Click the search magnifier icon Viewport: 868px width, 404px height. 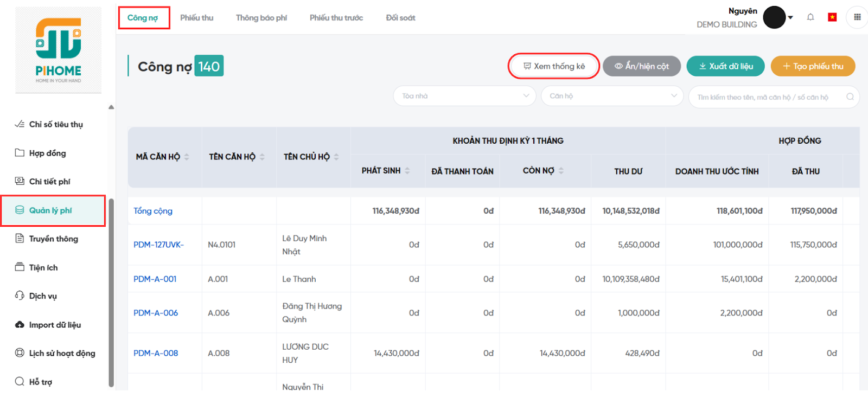click(x=850, y=97)
